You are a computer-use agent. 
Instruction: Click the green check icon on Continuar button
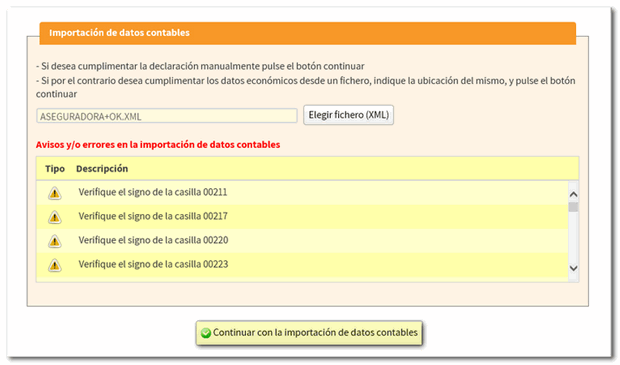point(206,333)
